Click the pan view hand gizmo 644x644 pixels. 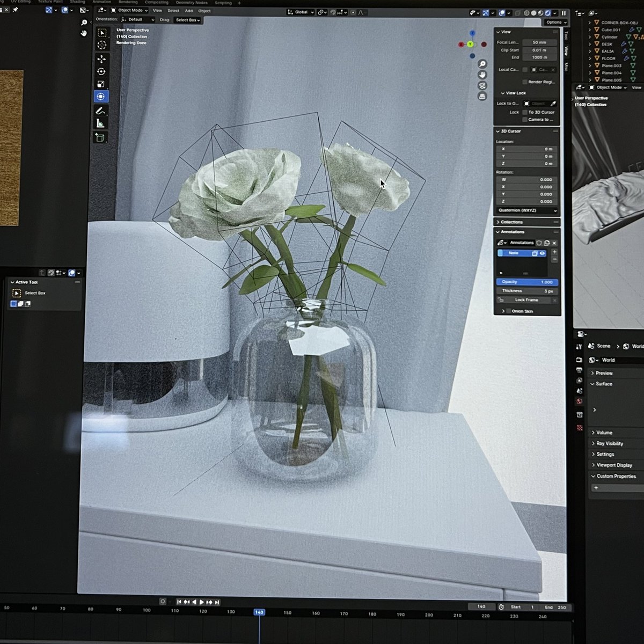coord(482,75)
